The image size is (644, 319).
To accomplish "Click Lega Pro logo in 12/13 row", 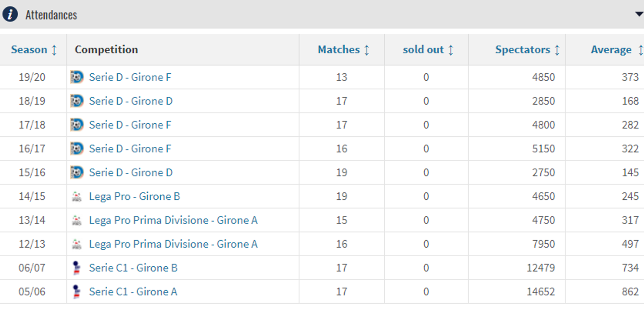I will click(77, 244).
